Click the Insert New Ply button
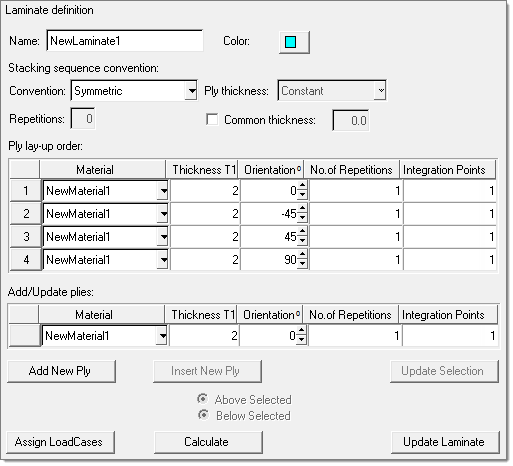Viewport: 513px width, 466px height. pyautogui.click(x=207, y=371)
